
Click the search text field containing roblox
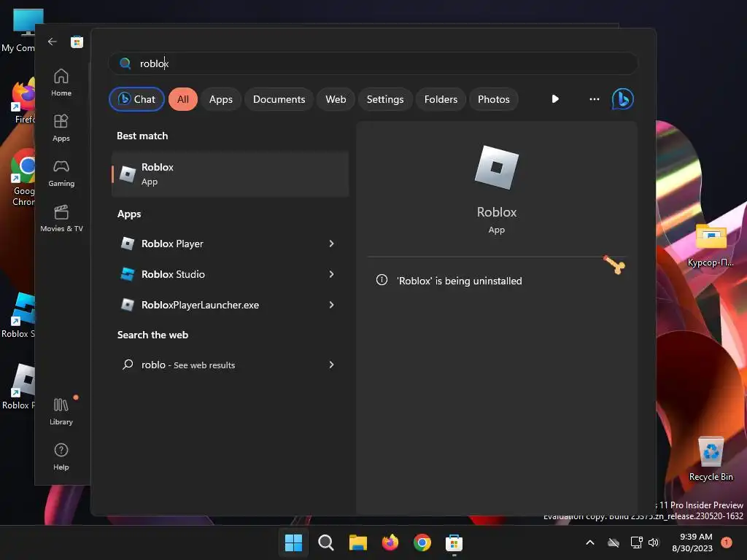373,63
